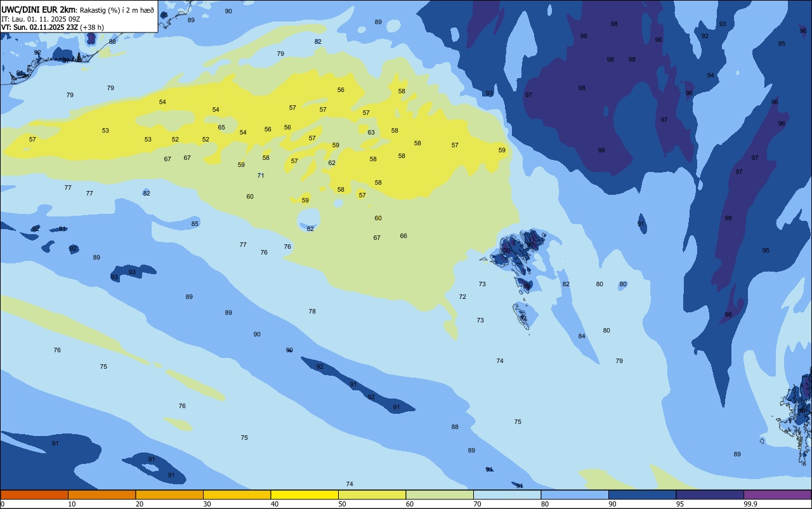Pick the 80–90 light blue legend swatch
Screen dimensions: 812x509
pyautogui.click(x=575, y=494)
